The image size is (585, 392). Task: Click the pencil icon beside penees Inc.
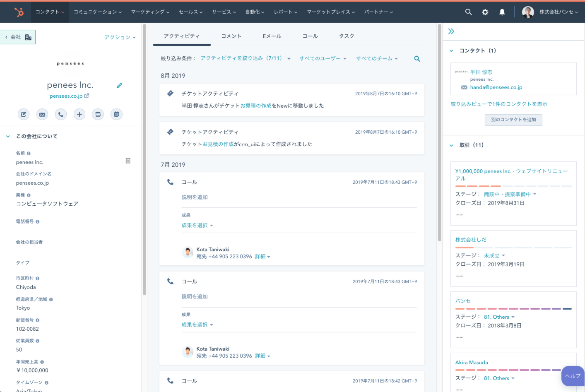pos(119,86)
